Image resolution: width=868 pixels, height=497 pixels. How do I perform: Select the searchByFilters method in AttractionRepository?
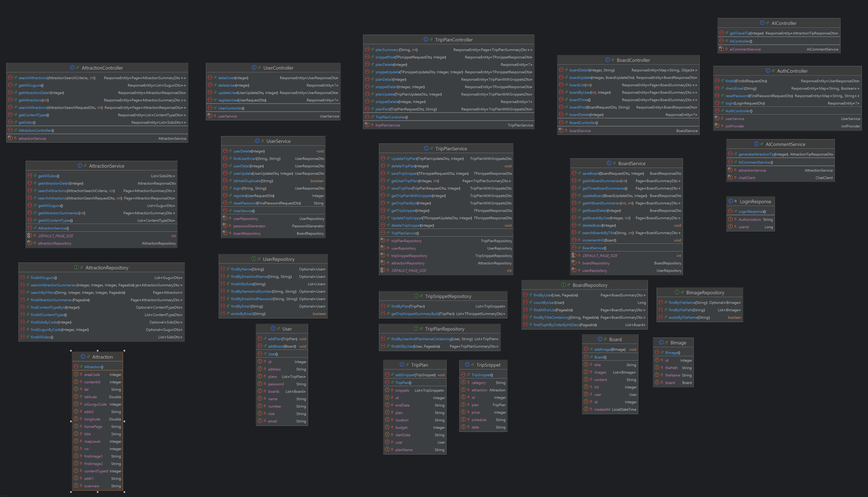point(102,293)
